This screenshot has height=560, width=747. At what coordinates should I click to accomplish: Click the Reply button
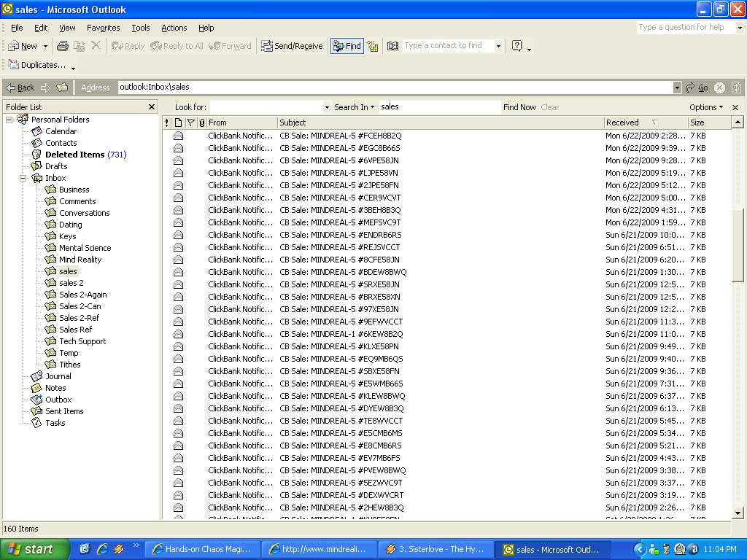coord(128,46)
